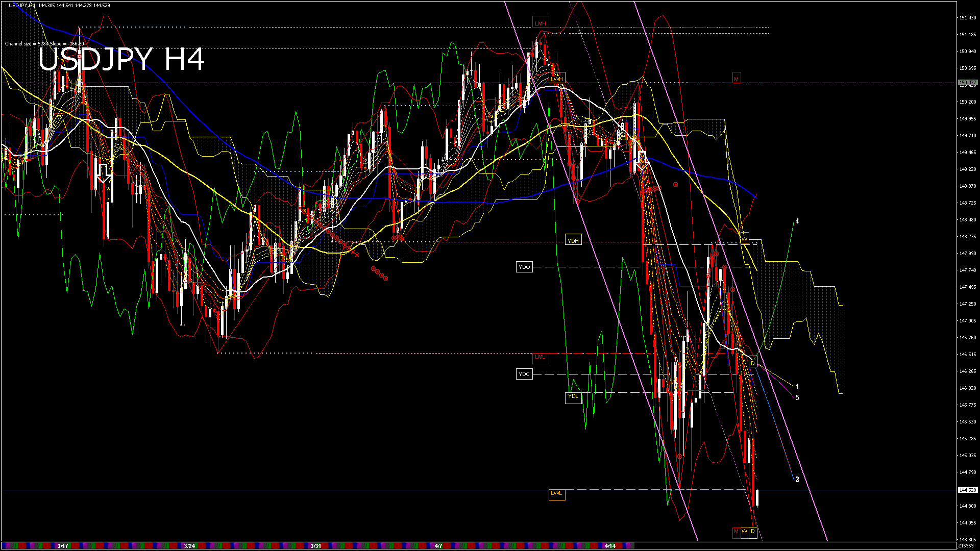Select the D label above the YDC line
Image resolution: width=980 pixels, height=551 pixels.
point(753,362)
